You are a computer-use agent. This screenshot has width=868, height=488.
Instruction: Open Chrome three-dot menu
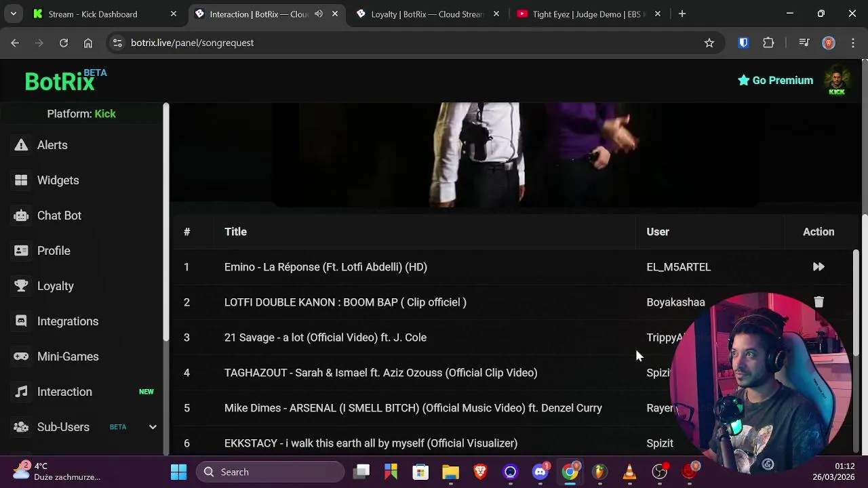point(852,43)
